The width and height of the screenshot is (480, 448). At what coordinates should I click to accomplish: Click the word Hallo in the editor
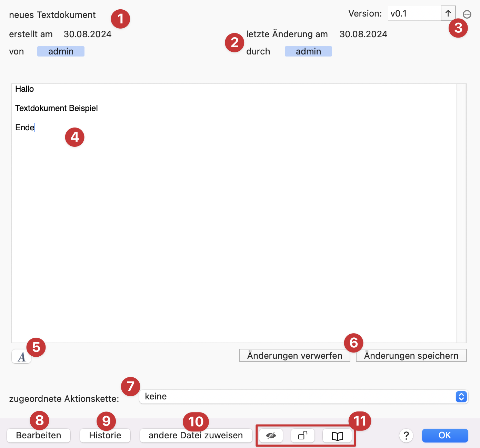point(24,89)
